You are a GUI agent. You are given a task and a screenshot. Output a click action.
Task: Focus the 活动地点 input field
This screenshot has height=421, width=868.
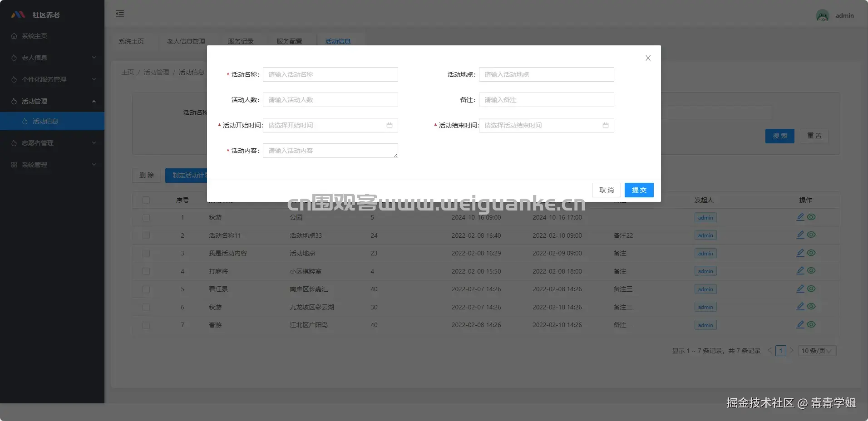(x=547, y=74)
